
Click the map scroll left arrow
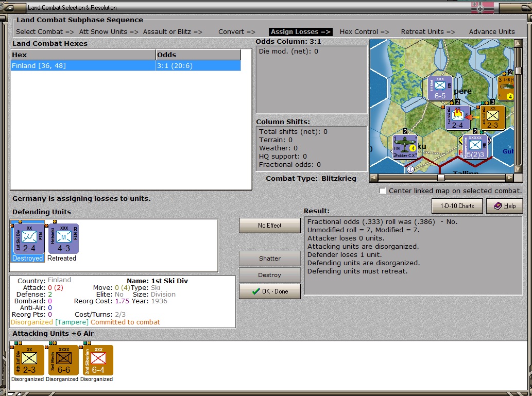point(373,178)
